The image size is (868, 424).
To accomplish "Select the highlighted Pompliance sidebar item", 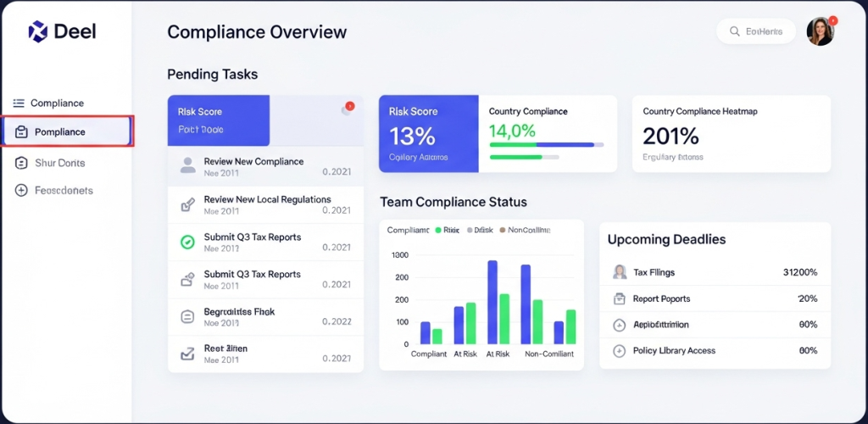I will (x=67, y=132).
